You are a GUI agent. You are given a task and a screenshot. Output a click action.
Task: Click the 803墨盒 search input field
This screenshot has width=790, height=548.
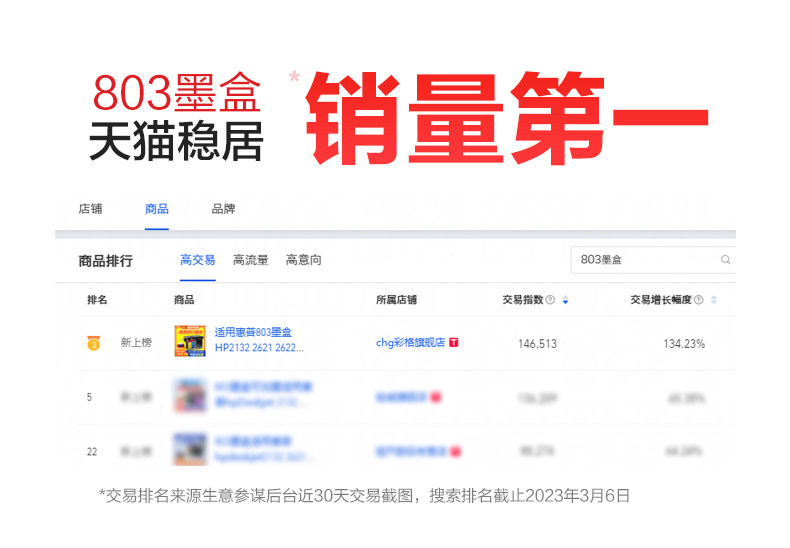tap(653, 260)
